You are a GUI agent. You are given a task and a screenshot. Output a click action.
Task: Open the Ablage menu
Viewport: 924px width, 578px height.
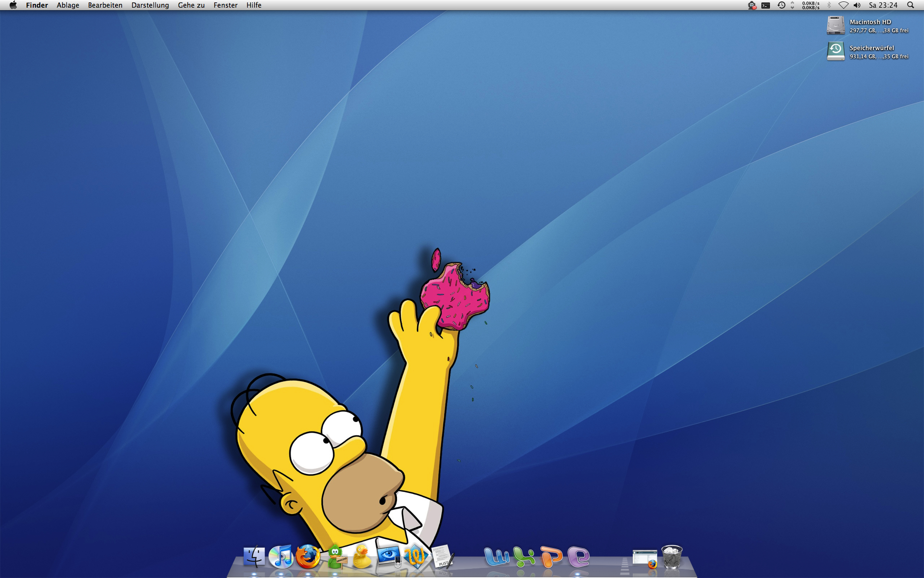(68, 5)
